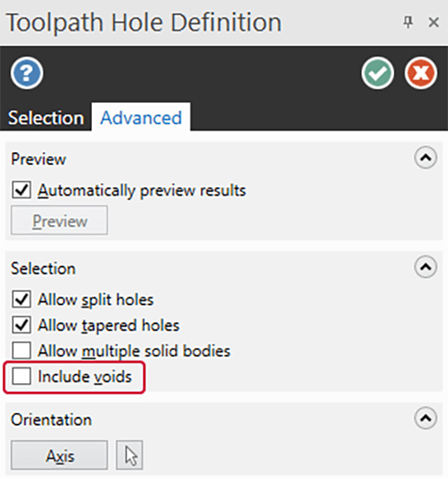
Task: Uncheck Automatically preview results
Action: click(22, 190)
